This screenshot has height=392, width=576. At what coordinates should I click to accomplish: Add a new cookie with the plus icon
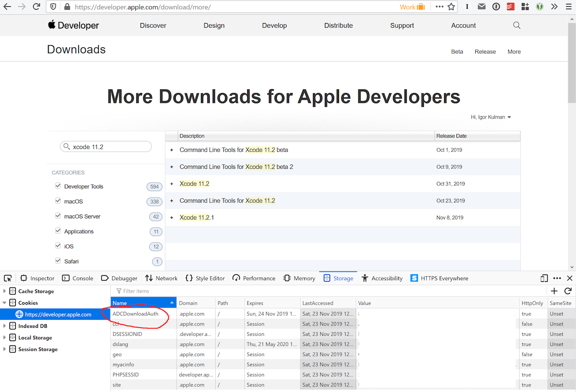click(554, 291)
